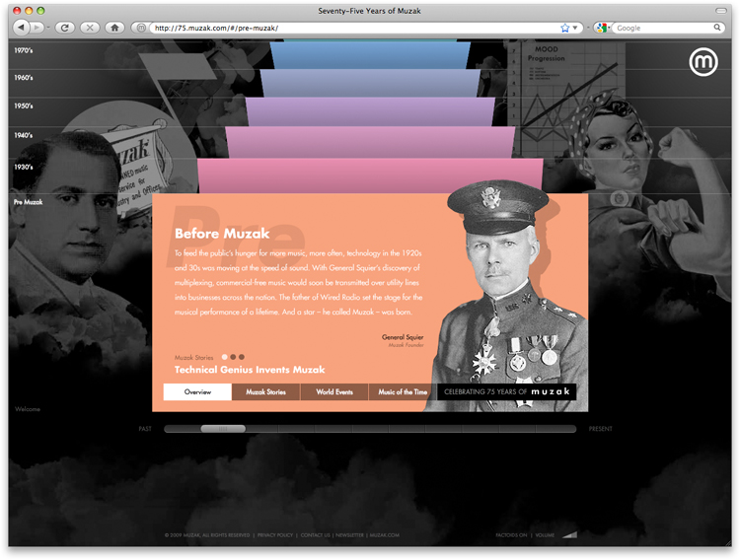740x560 pixels.
Task: Open the Newsletter footer link
Action: [349, 535]
